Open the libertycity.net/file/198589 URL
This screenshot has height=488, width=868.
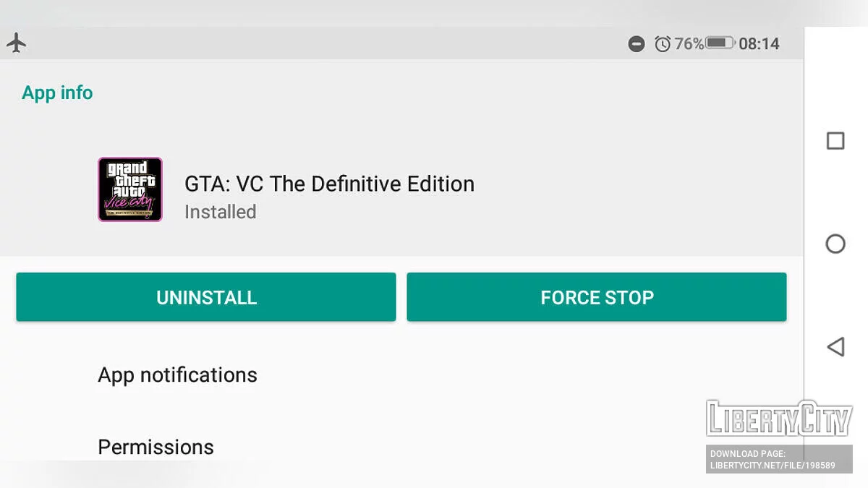click(x=773, y=466)
